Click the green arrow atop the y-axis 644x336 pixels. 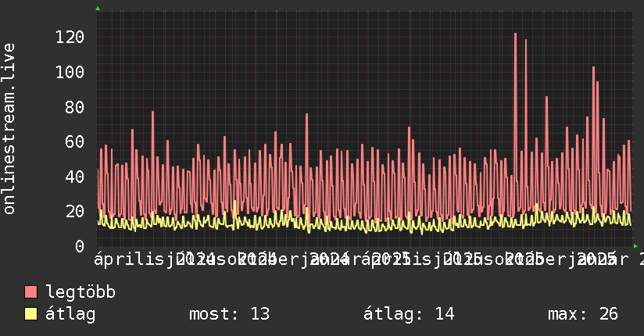click(98, 9)
